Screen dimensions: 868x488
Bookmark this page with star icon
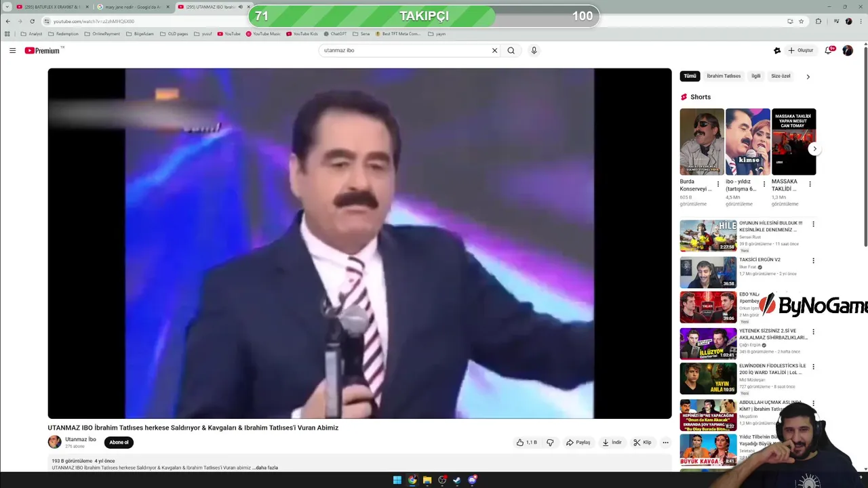point(801,21)
